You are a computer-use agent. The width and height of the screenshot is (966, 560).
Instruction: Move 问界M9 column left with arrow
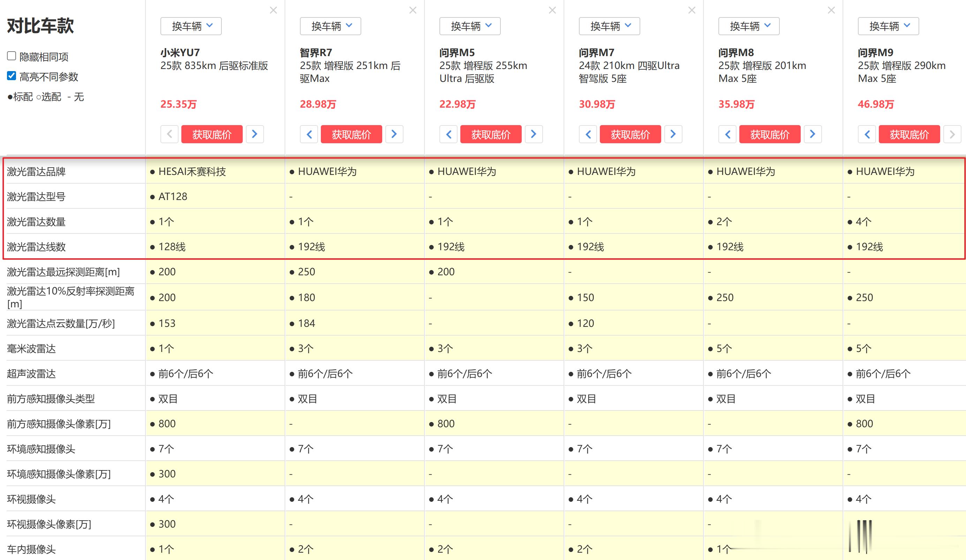click(867, 134)
